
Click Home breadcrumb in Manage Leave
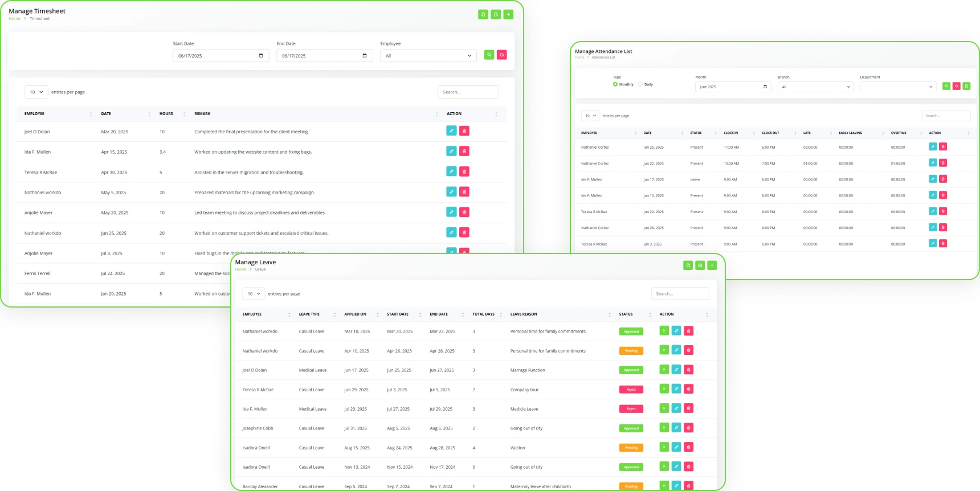coord(240,269)
